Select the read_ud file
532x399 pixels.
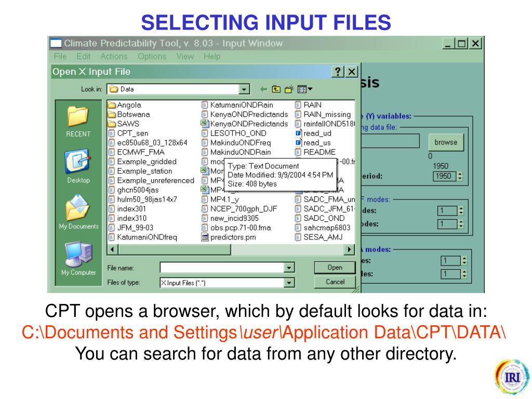[x=313, y=134]
